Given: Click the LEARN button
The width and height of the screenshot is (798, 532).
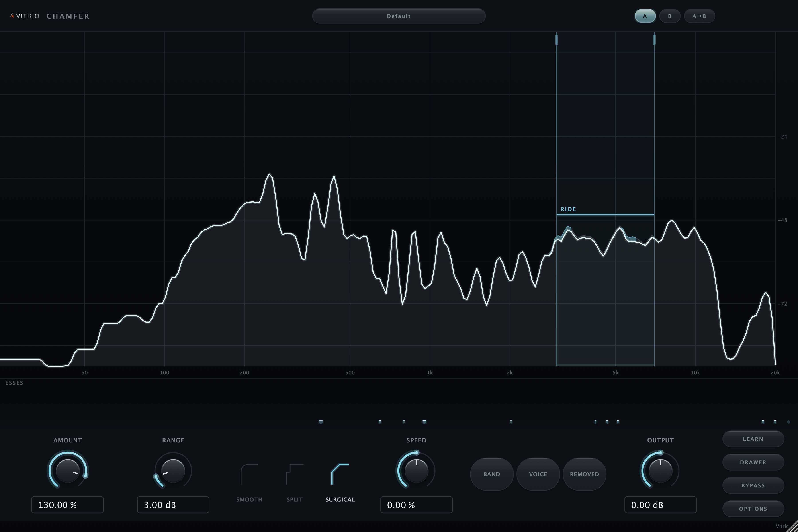Looking at the screenshot, I should [753, 439].
